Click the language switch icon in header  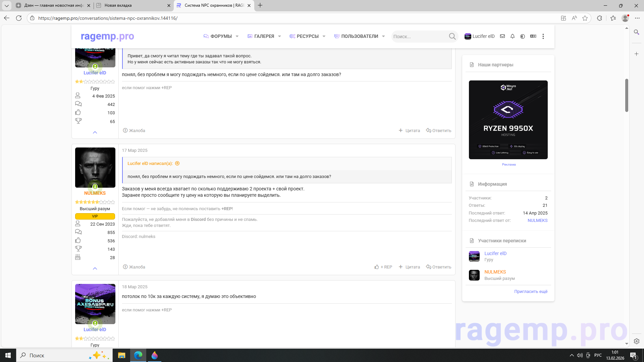[533, 36]
